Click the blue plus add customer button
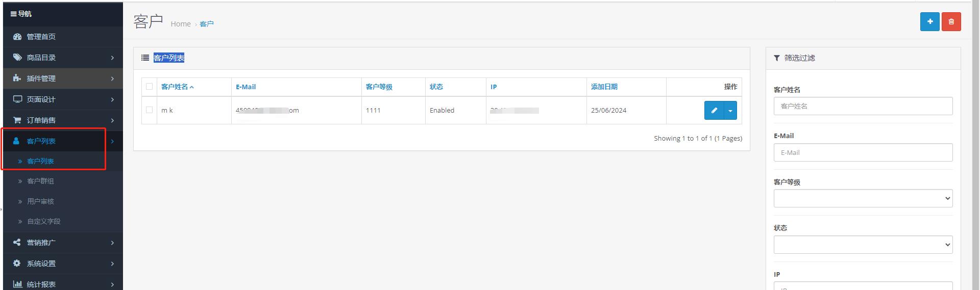Viewport: 980px width, 290px height. pyautogui.click(x=929, y=22)
